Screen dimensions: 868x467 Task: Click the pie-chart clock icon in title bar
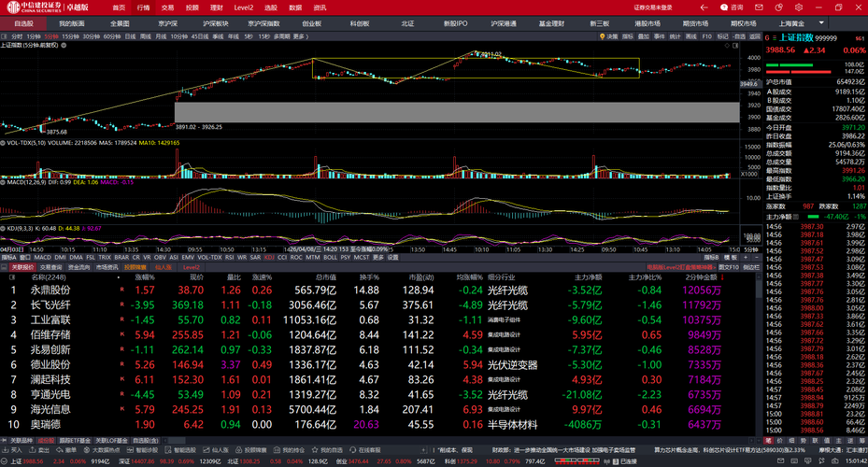coord(779,7)
